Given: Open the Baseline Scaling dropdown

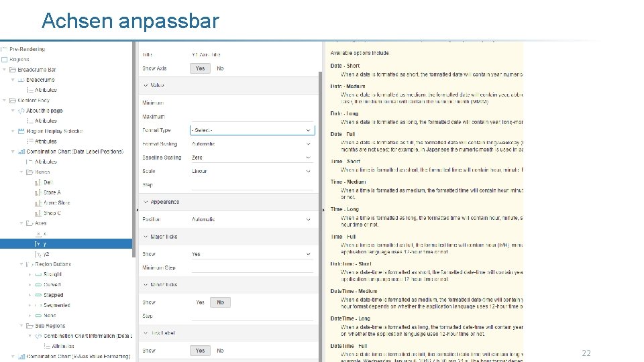Looking at the screenshot, I should [x=252, y=158].
